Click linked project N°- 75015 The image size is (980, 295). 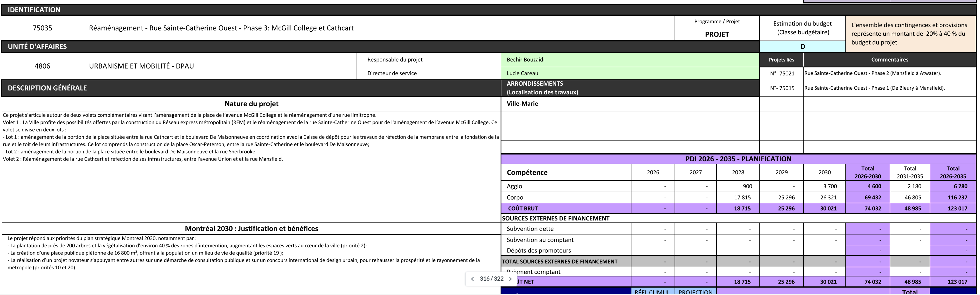coord(782,88)
